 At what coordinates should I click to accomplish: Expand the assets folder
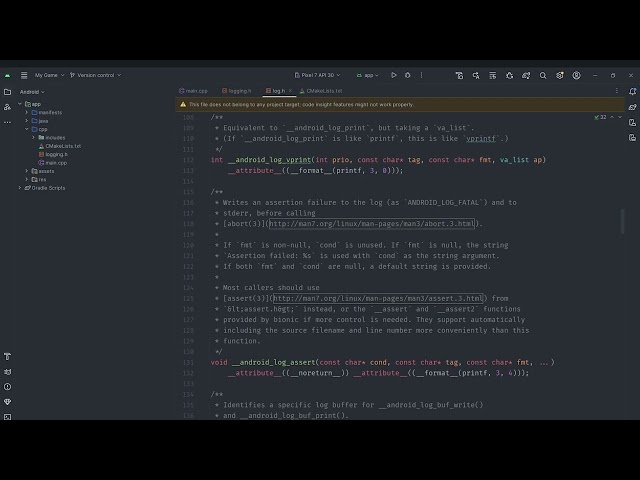[27, 171]
